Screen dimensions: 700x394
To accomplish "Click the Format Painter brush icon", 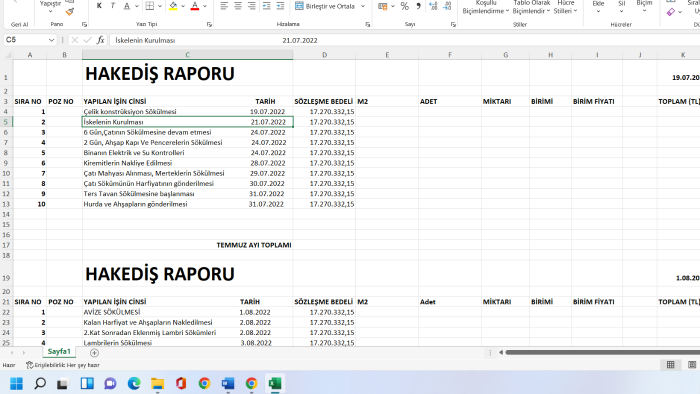I will point(70,12).
